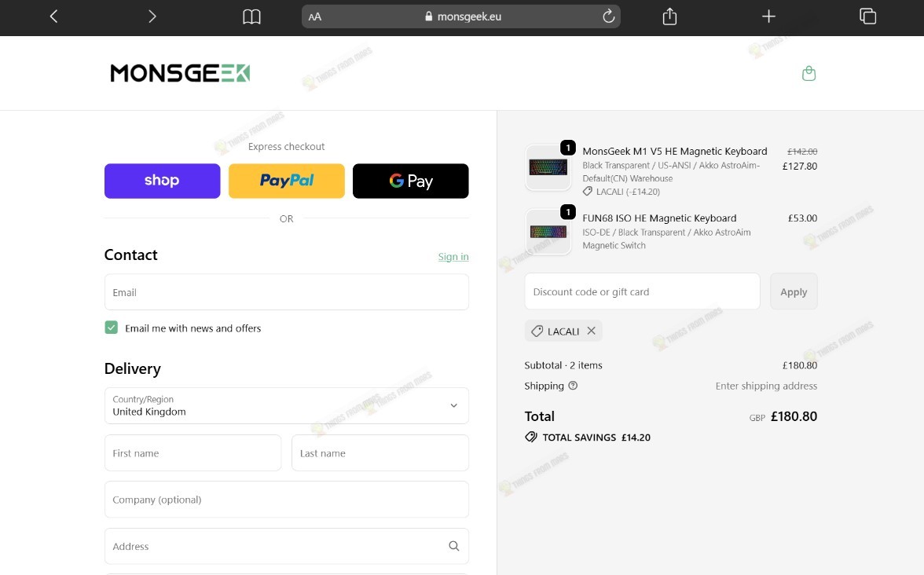Click the search magnifier in Address field

[x=454, y=546]
